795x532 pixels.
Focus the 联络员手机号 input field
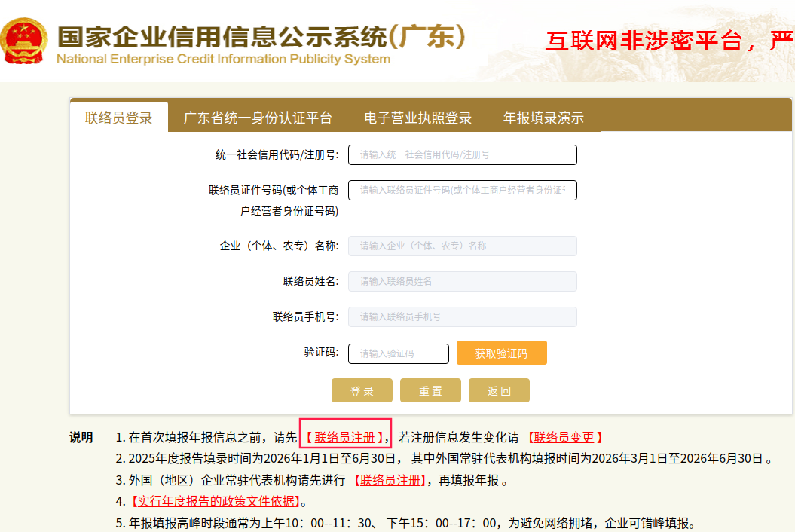coord(462,316)
